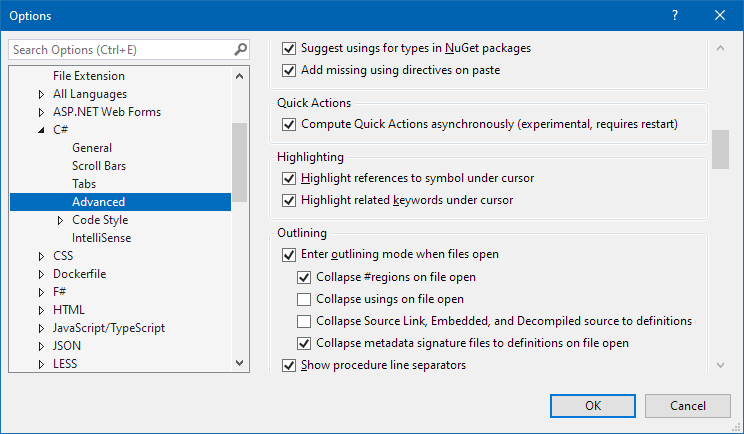Enable Collapse usings on file open

point(305,299)
